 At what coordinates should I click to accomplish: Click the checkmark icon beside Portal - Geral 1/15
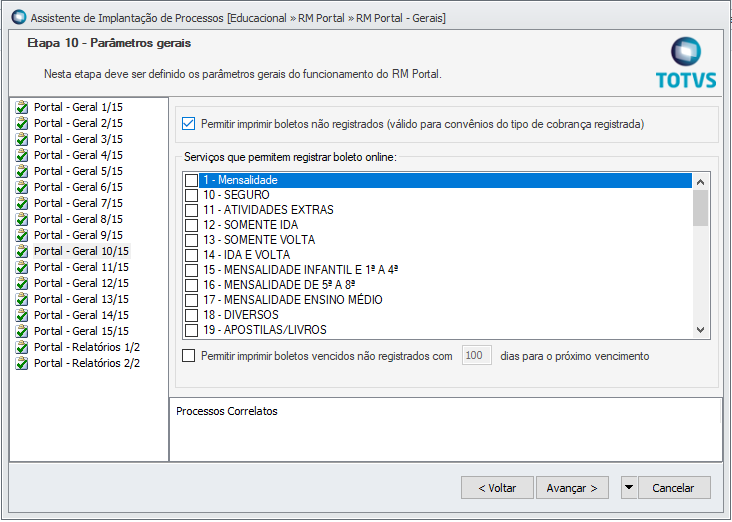click(21, 107)
